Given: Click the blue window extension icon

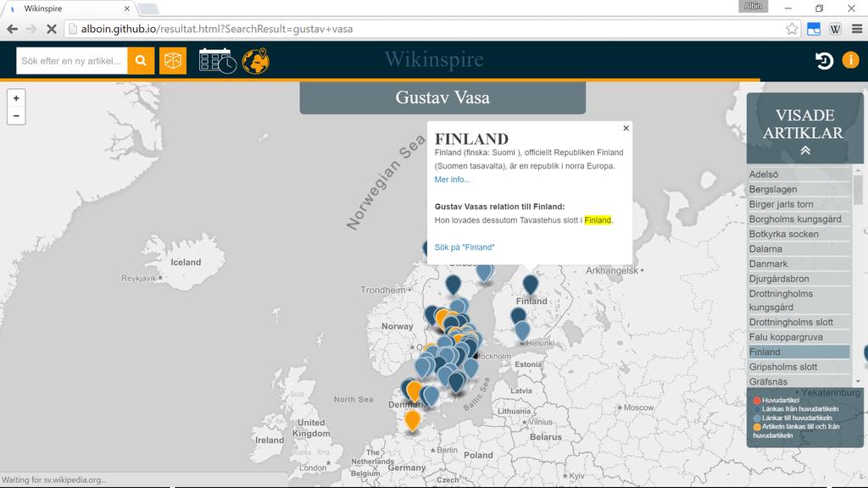Looking at the screenshot, I should (813, 29).
